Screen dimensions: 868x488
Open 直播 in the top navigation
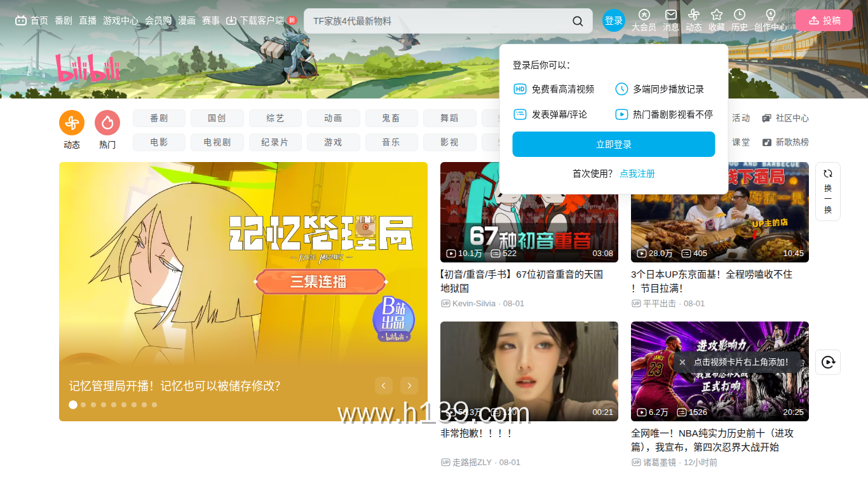(88, 20)
